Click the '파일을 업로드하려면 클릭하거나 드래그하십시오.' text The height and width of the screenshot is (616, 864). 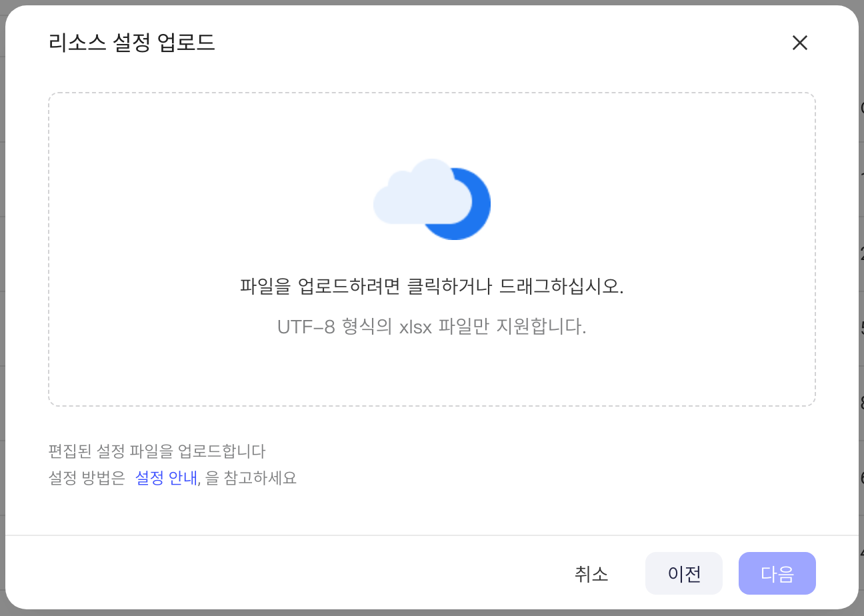pyautogui.click(x=432, y=286)
